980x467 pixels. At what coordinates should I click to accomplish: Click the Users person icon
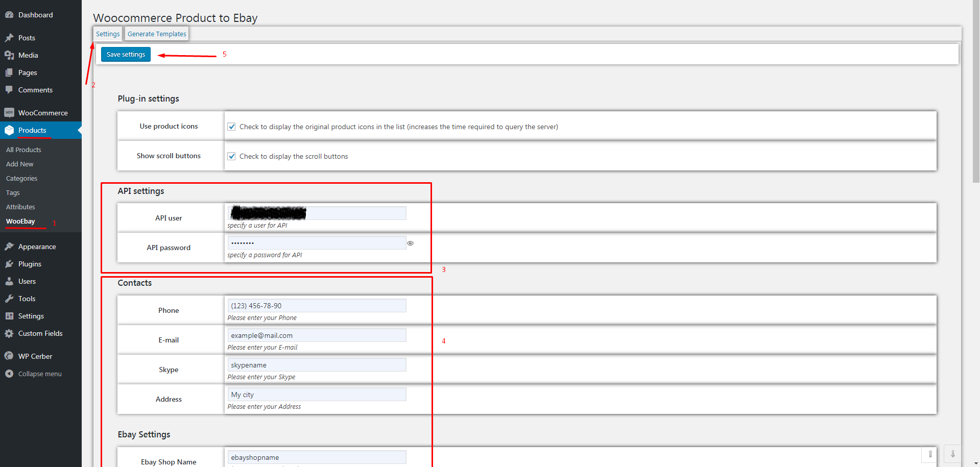click(9, 281)
